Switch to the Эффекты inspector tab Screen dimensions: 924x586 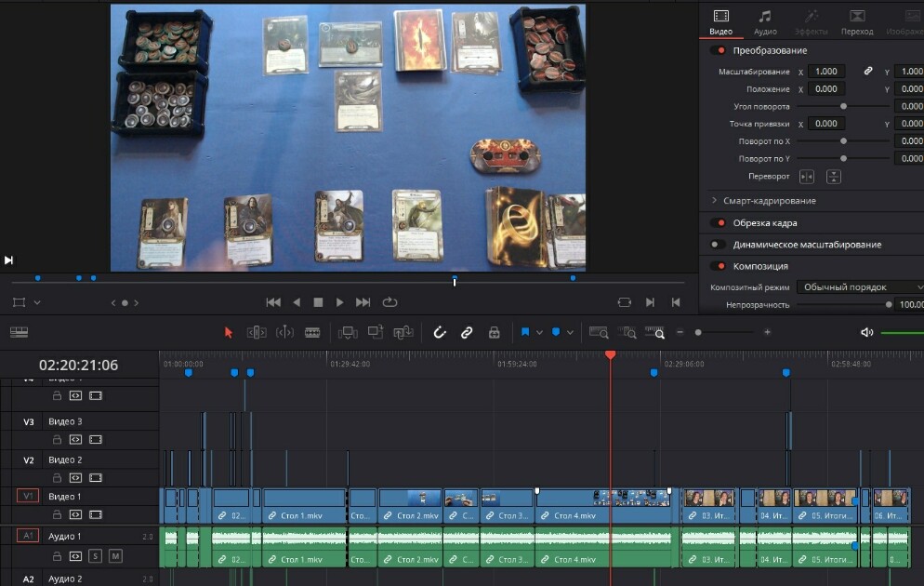click(811, 22)
